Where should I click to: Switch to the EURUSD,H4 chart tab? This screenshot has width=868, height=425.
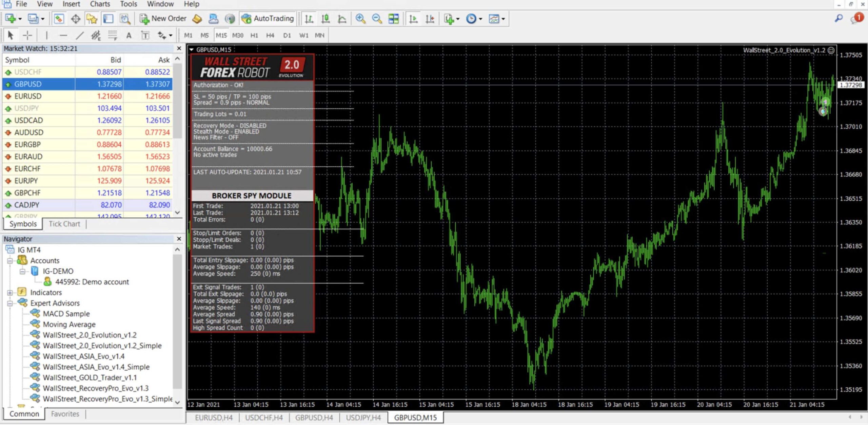pos(214,418)
